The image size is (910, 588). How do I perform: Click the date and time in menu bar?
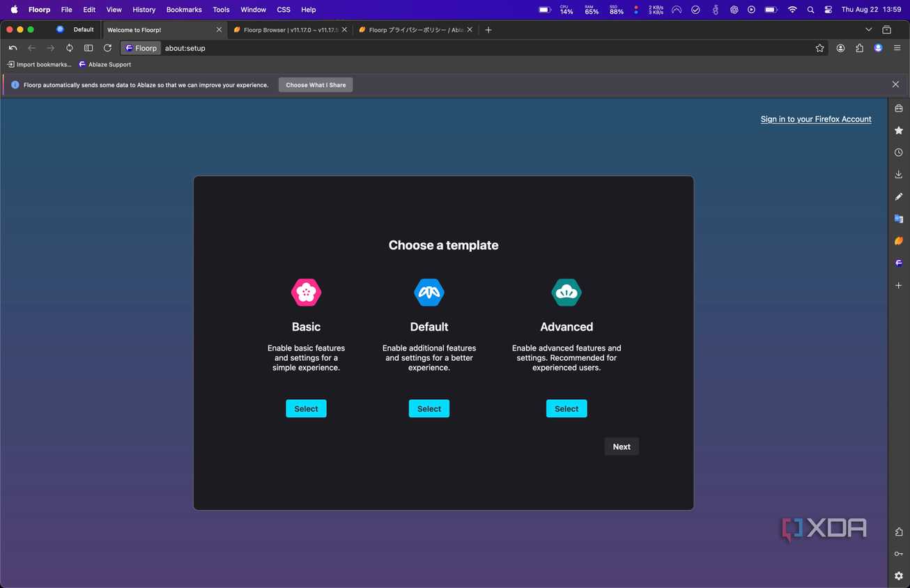pos(871,10)
